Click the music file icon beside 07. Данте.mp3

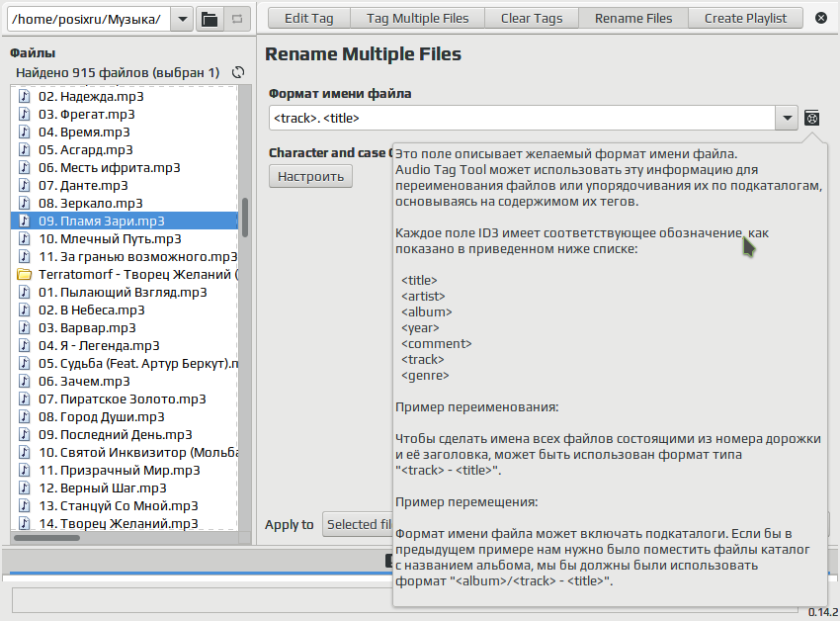tap(24, 186)
